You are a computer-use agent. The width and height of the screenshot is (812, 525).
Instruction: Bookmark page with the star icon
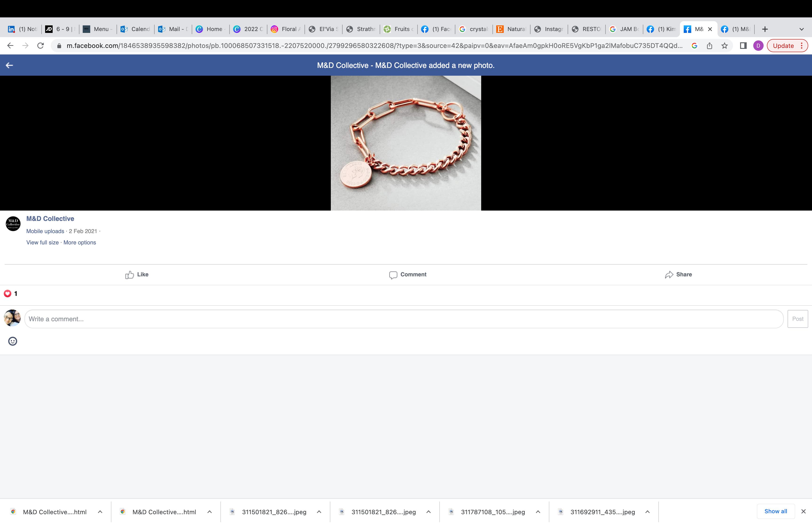click(724, 46)
